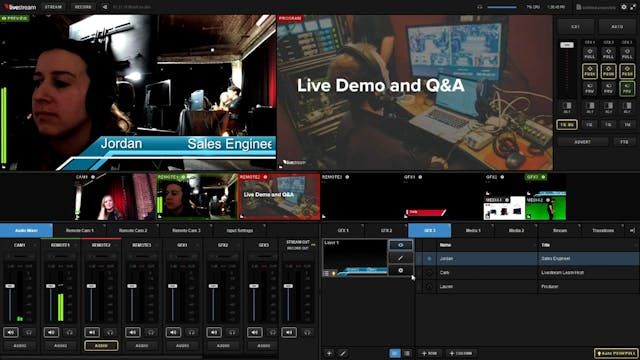Image resolution: width=640 pixels, height=360 pixels.
Task: Show Layer 1 with the eye icon
Action: pyautogui.click(x=400, y=245)
